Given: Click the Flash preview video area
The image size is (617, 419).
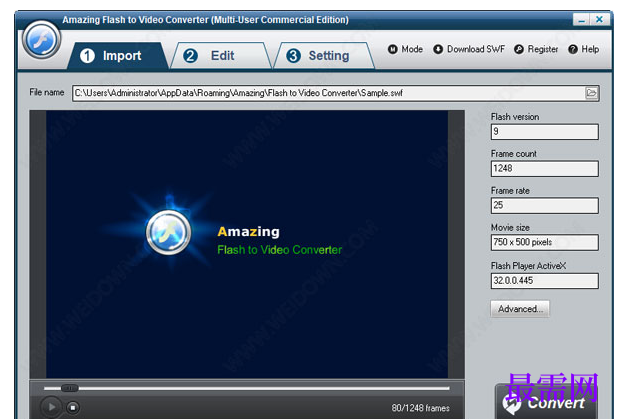Looking at the screenshot, I should [247, 244].
